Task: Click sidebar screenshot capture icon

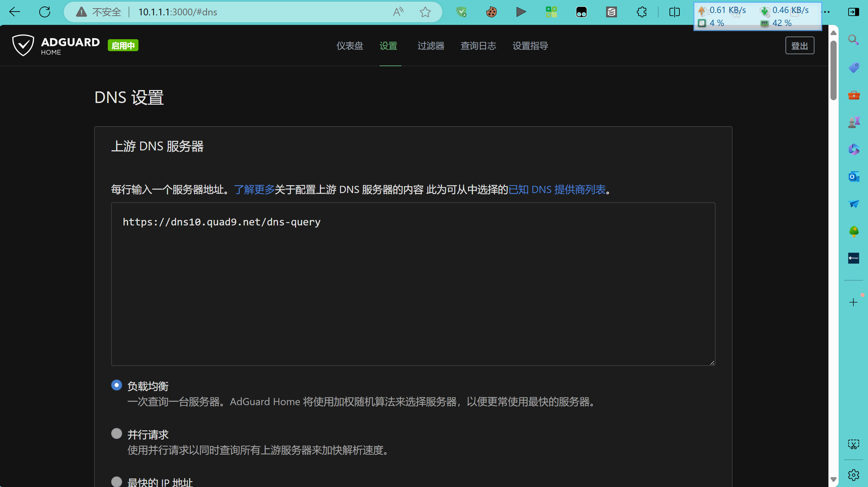Action: tap(853, 444)
